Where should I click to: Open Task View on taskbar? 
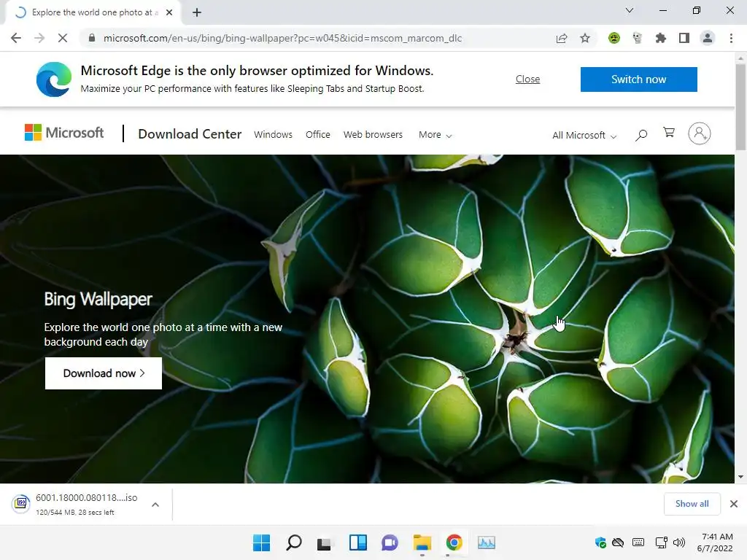[325, 542]
